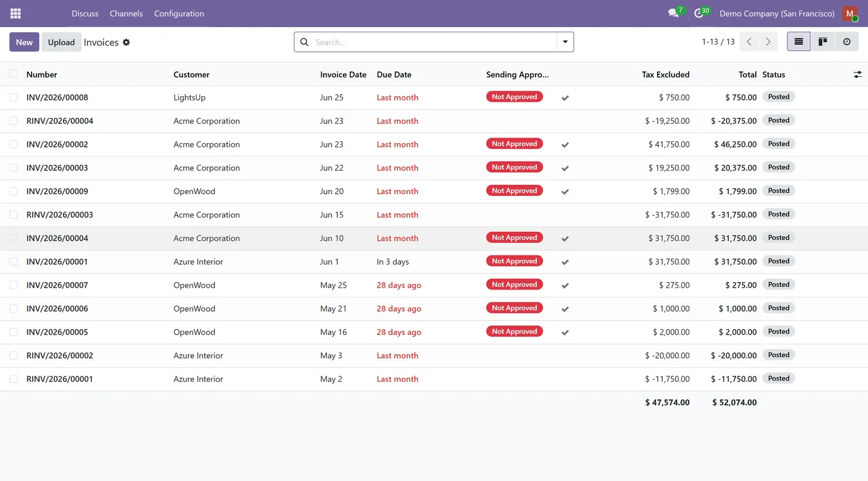
Task: Click tax excluded $ -19,250.00 cell
Action: 667,121
